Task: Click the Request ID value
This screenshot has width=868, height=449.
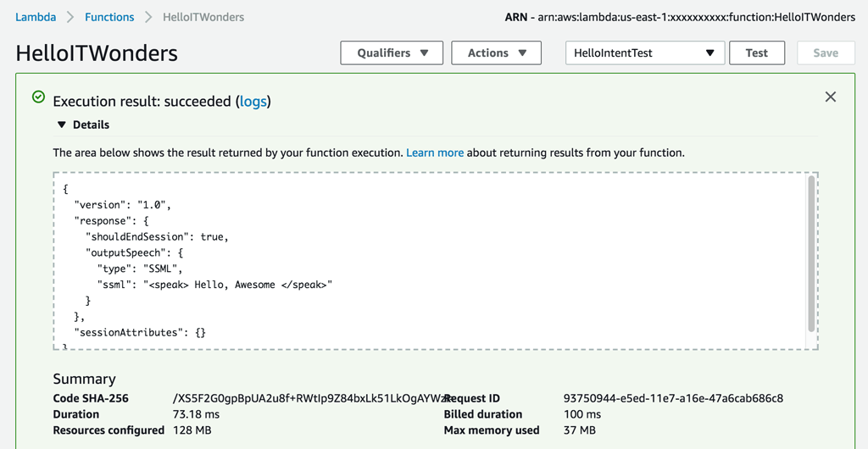Action: [673, 398]
